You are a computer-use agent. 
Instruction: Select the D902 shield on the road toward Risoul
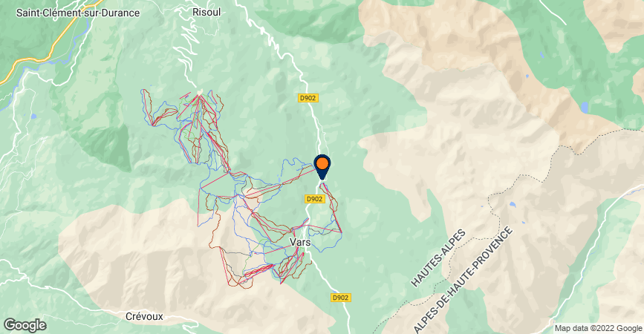tap(308, 98)
